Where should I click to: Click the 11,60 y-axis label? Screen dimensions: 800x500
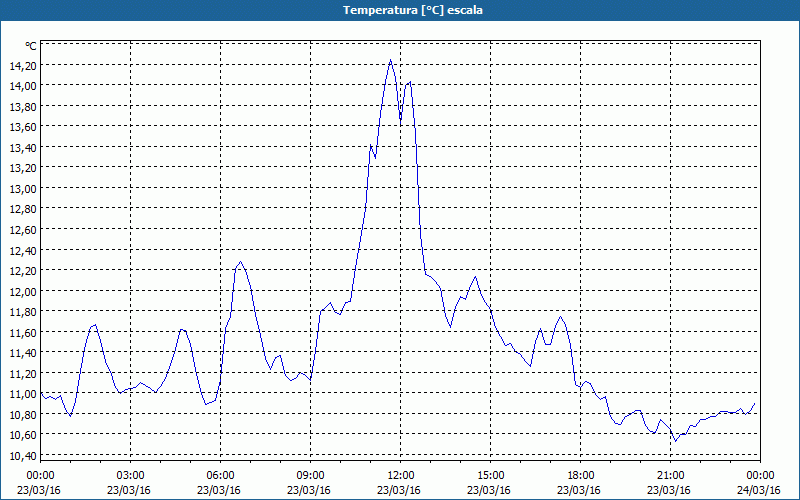click(x=23, y=332)
